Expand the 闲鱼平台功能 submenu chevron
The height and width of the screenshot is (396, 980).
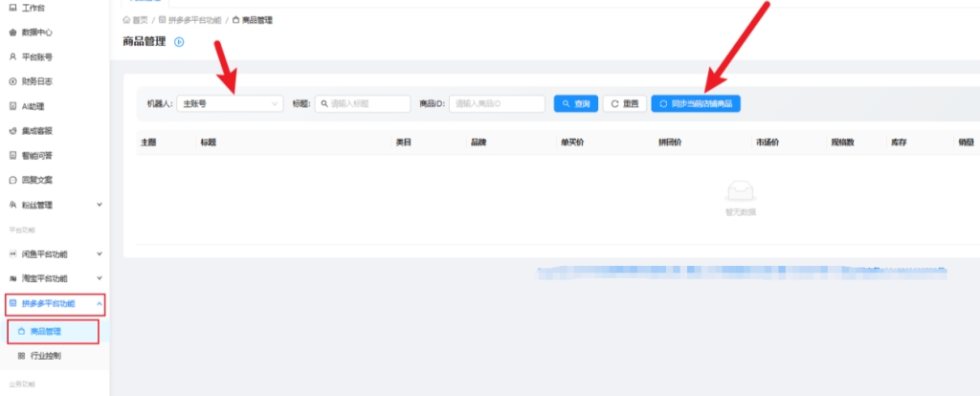pos(100,253)
